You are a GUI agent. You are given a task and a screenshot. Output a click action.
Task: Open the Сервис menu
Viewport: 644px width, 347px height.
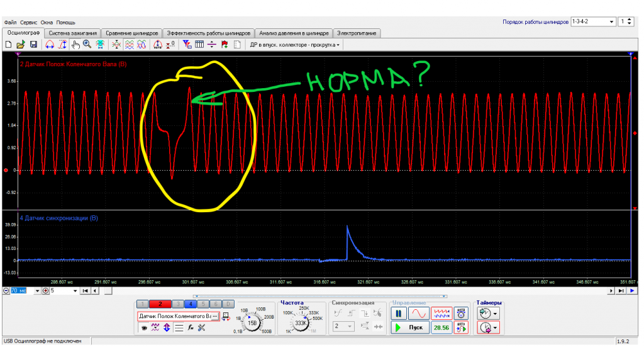(28, 22)
